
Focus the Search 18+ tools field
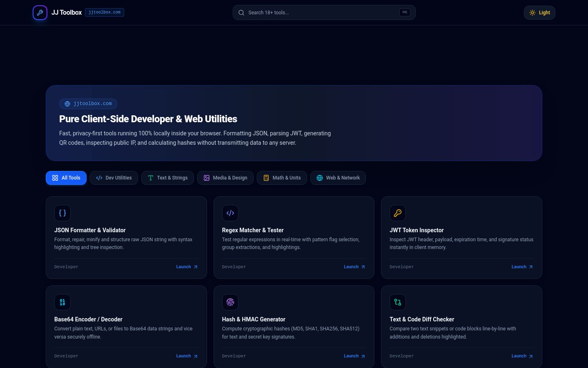(x=324, y=13)
